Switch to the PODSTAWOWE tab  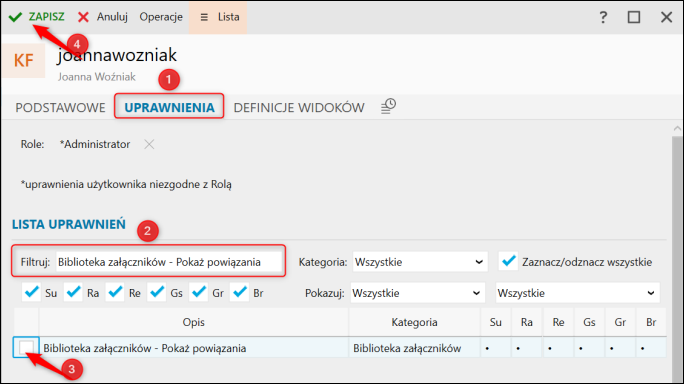(x=60, y=107)
